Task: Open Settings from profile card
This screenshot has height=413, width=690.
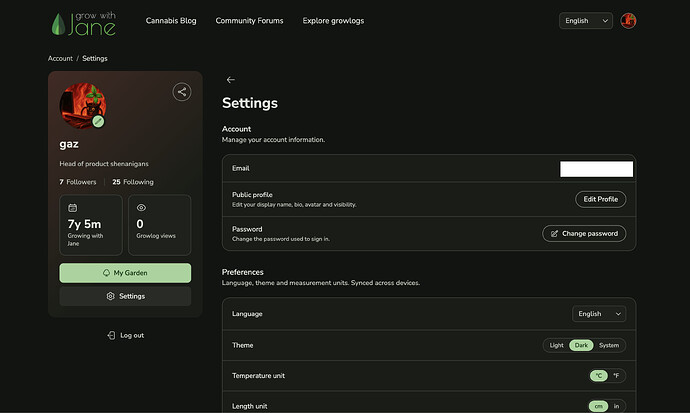Action: coord(125,296)
